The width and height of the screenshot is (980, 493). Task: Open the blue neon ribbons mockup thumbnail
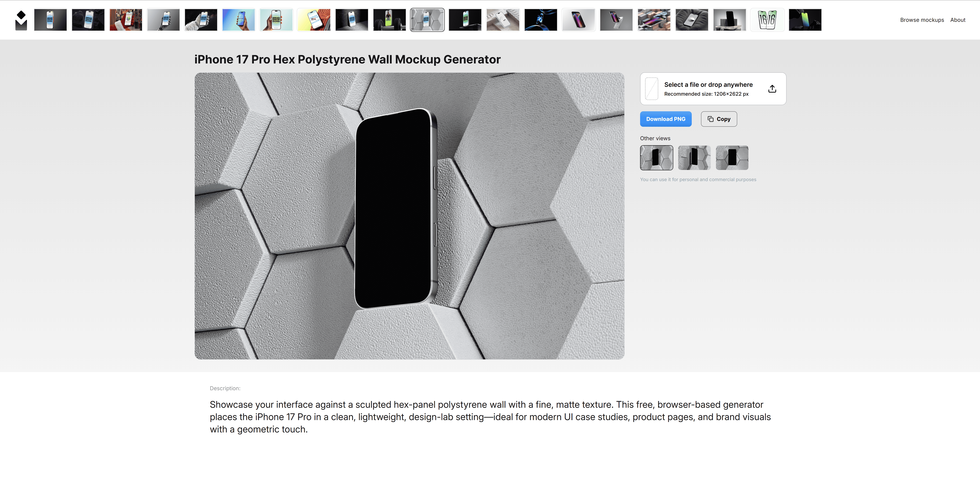coord(541,20)
